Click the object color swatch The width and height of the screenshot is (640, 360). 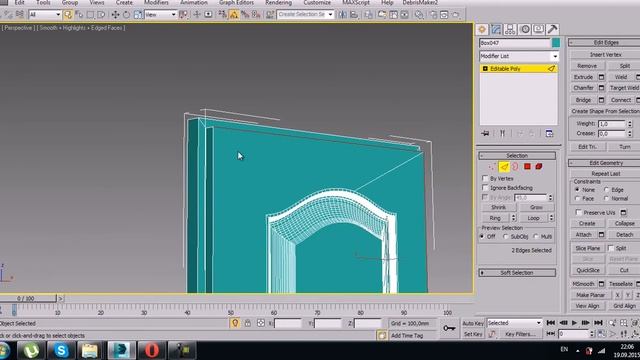(x=556, y=43)
